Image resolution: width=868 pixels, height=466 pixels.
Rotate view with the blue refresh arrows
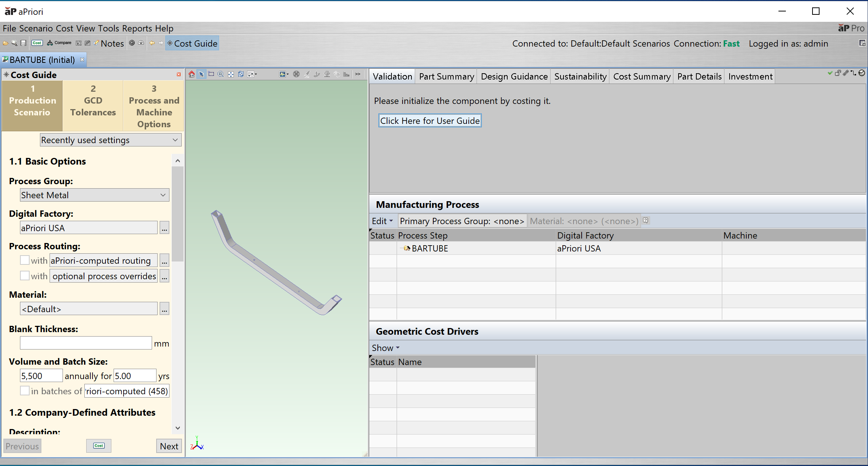pyautogui.click(x=241, y=74)
